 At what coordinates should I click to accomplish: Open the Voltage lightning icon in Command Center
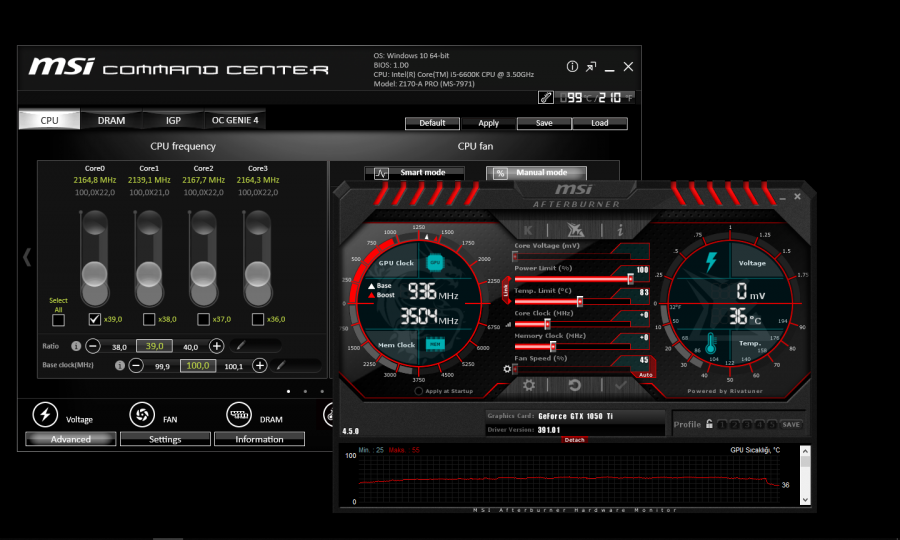[x=45, y=414]
